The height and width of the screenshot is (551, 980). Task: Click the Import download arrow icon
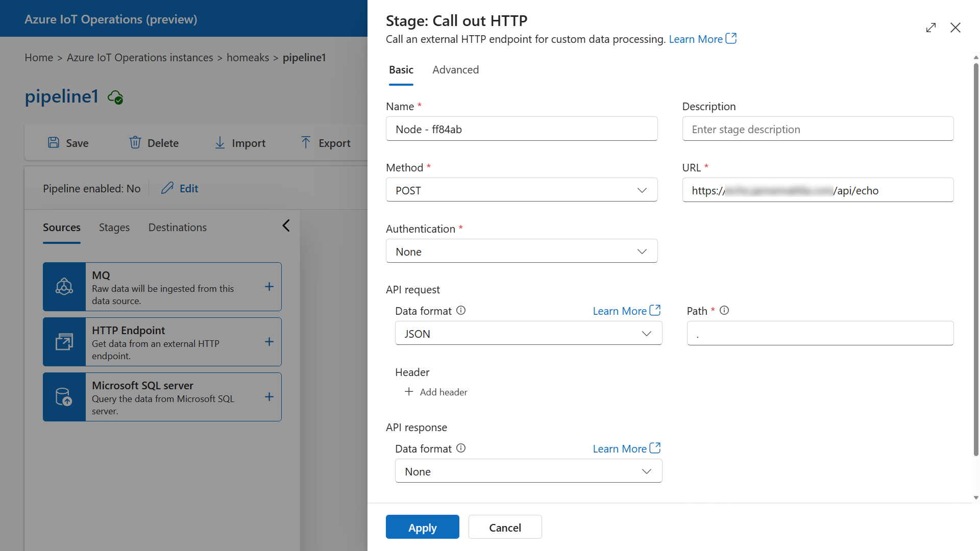(x=219, y=142)
